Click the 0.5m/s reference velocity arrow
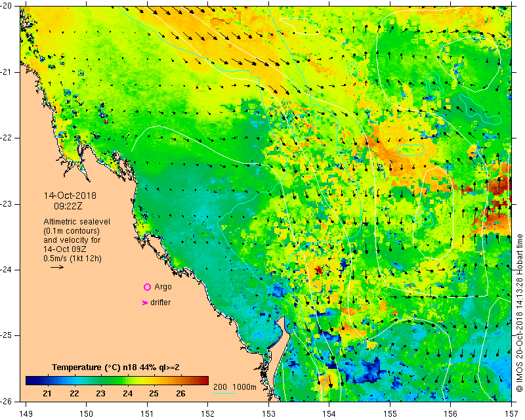Image resolution: width=525 pixels, height=420 pixels. click(x=57, y=267)
